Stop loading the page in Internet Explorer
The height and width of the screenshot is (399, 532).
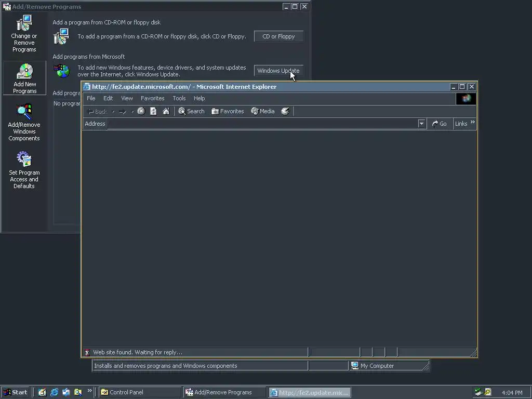[141, 111]
